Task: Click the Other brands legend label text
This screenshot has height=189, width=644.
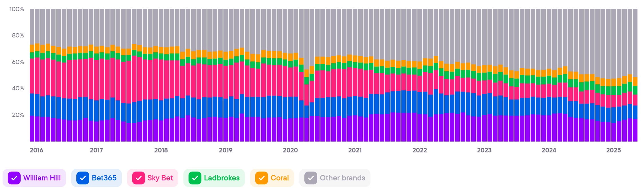Action: [342, 178]
